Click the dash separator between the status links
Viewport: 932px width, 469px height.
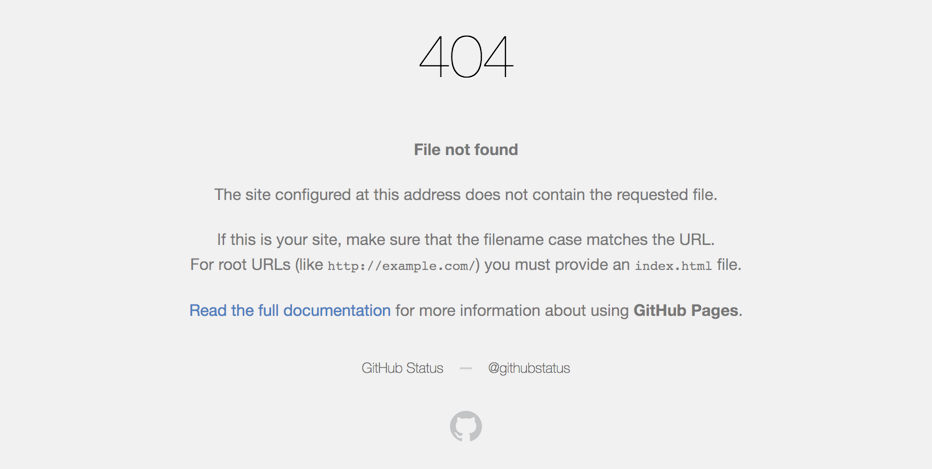pyautogui.click(x=466, y=368)
